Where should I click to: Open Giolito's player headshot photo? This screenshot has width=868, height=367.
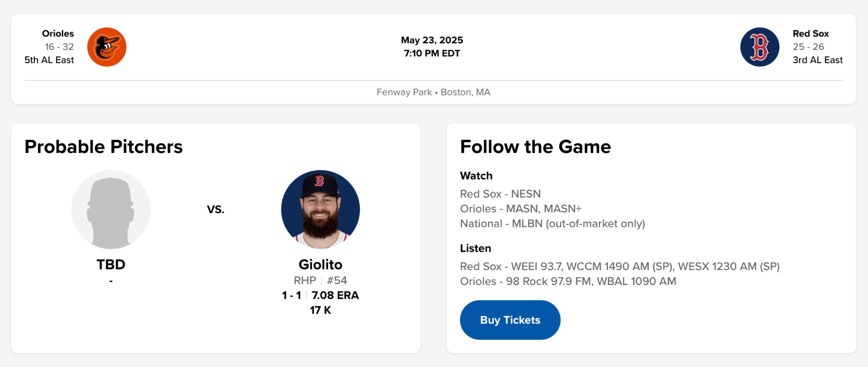click(320, 209)
